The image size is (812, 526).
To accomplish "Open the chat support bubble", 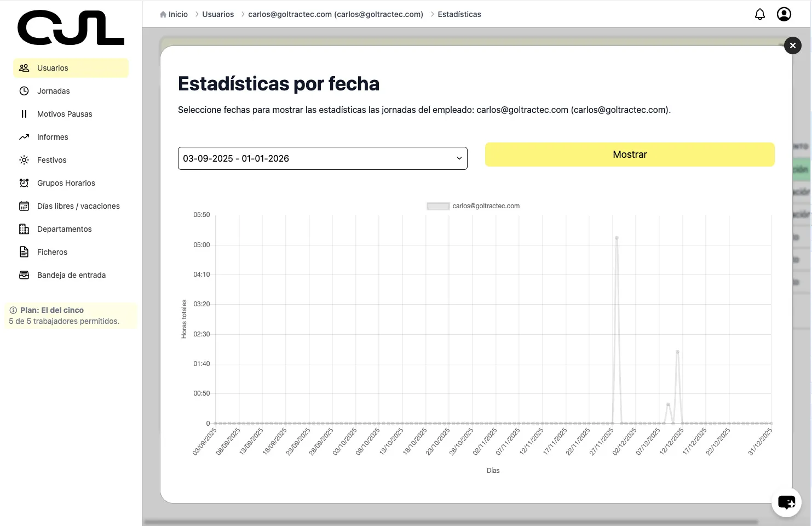I will pos(786,502).
